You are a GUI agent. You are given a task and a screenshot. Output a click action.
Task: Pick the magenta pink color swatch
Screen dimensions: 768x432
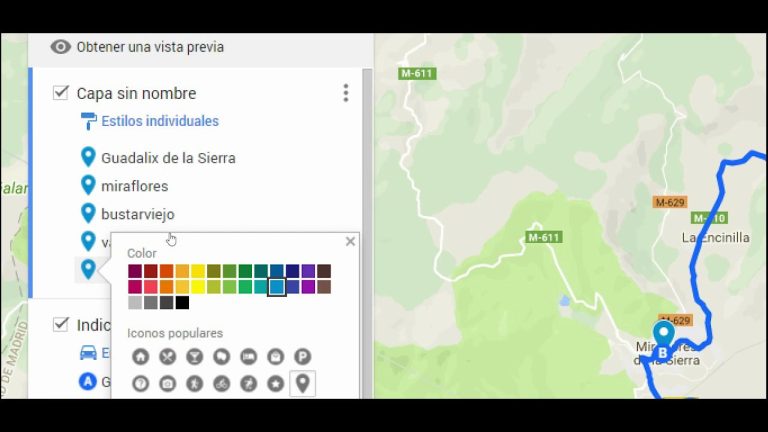coord(135,287)
